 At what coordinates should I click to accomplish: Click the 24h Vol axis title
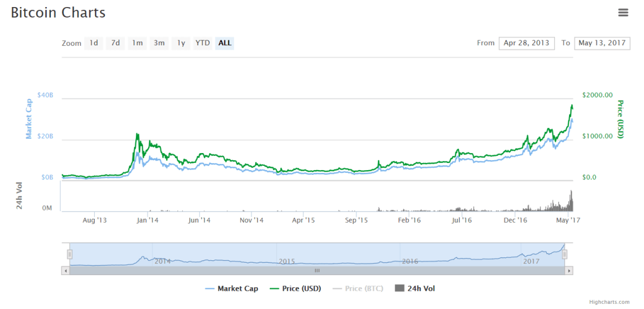(19, 195)
